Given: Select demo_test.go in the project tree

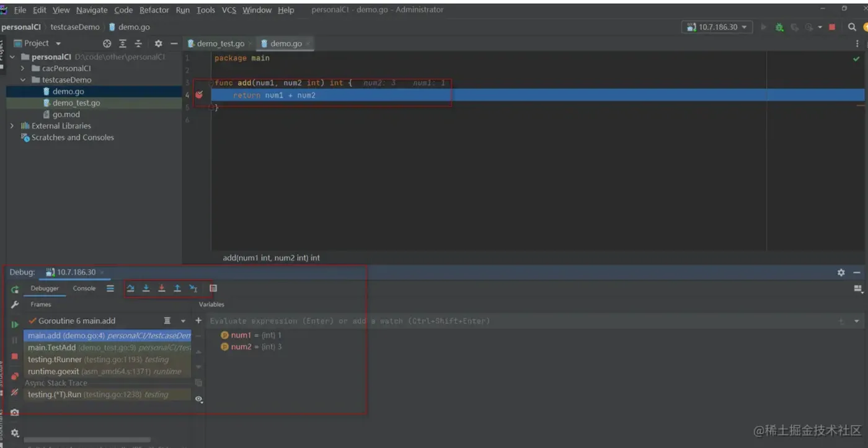Looking at the screenshot, I should [x=76, y=103].
